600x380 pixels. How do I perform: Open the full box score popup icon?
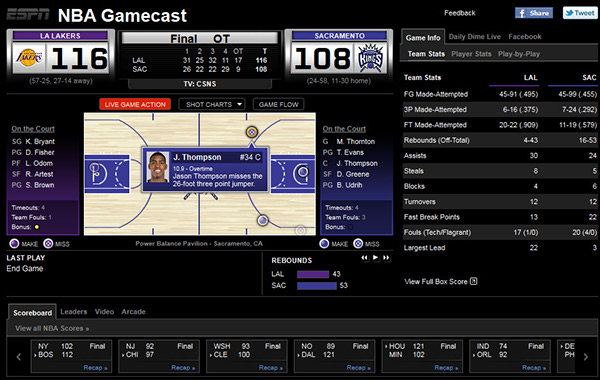tap(473, 281)
